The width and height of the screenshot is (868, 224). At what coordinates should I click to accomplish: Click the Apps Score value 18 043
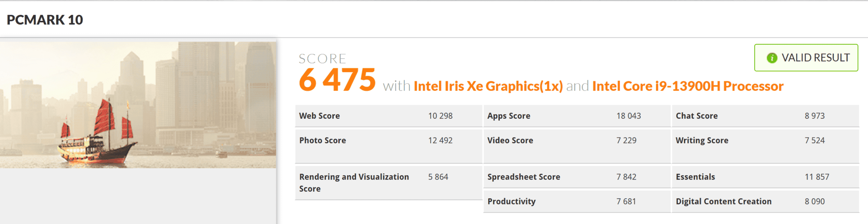(x=628, y=116)
